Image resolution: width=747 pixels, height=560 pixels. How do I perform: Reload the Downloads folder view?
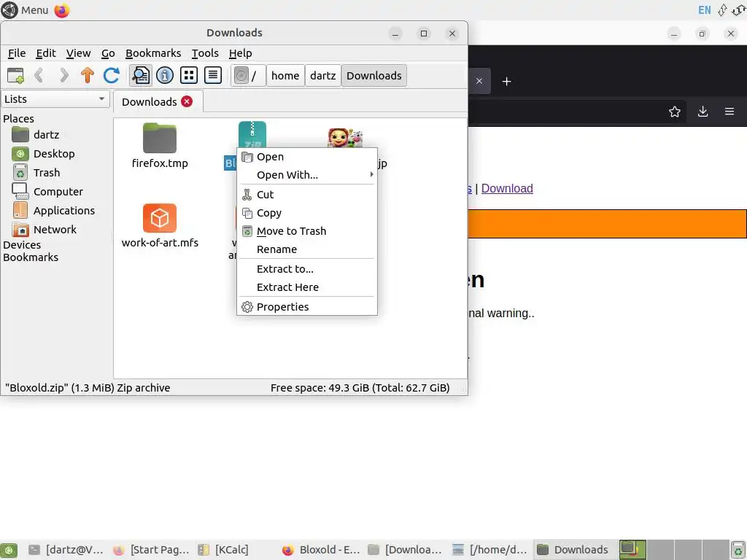click(112, 75)
